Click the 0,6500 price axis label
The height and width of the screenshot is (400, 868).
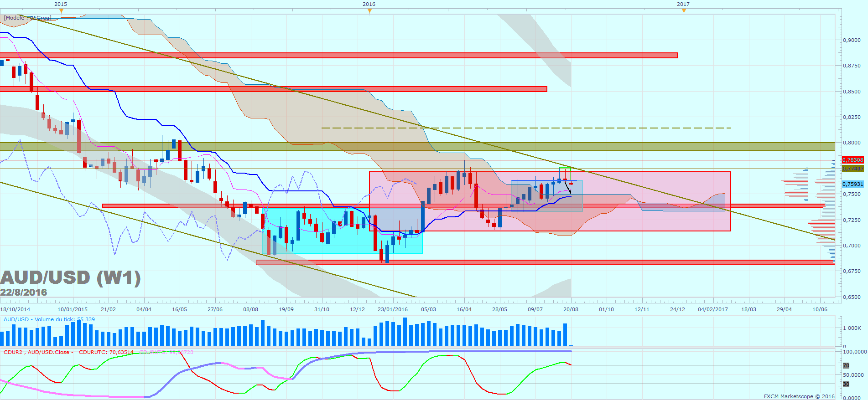click(852, 297)
